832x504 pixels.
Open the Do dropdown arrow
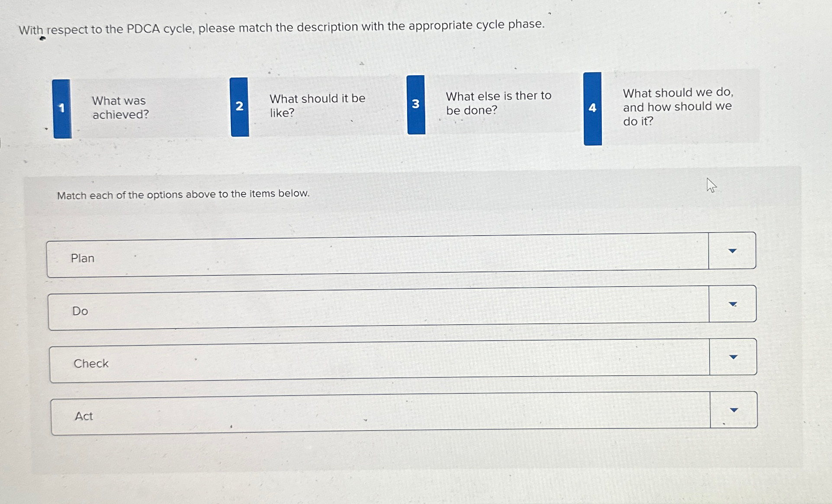[732, 304]
